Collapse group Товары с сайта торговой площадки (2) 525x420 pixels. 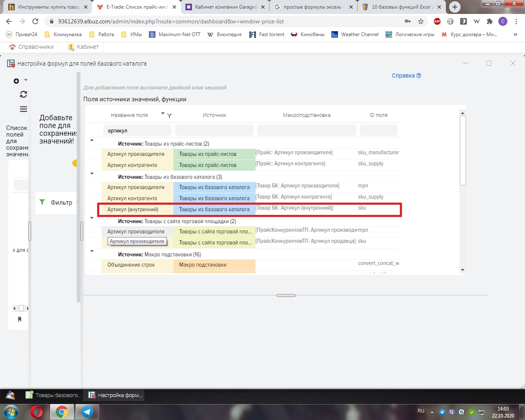point(92,218)
